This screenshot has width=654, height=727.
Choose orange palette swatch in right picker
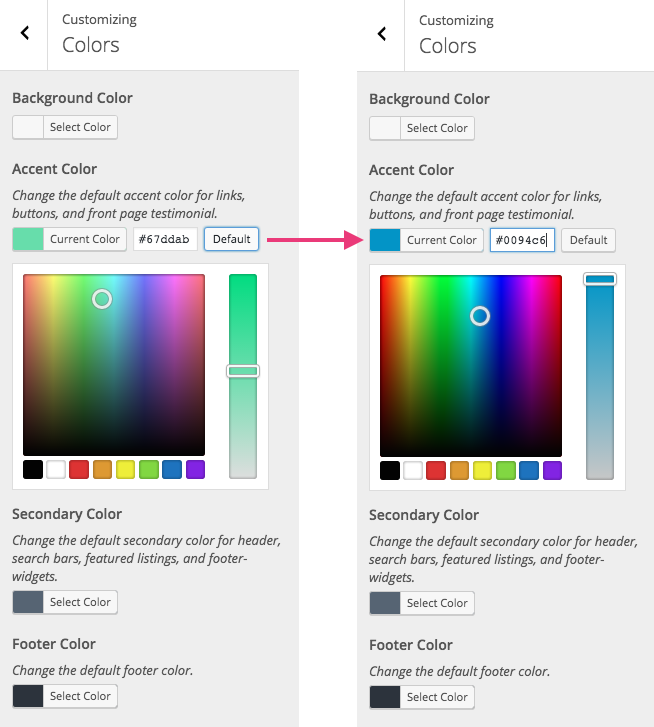point(460,470)
